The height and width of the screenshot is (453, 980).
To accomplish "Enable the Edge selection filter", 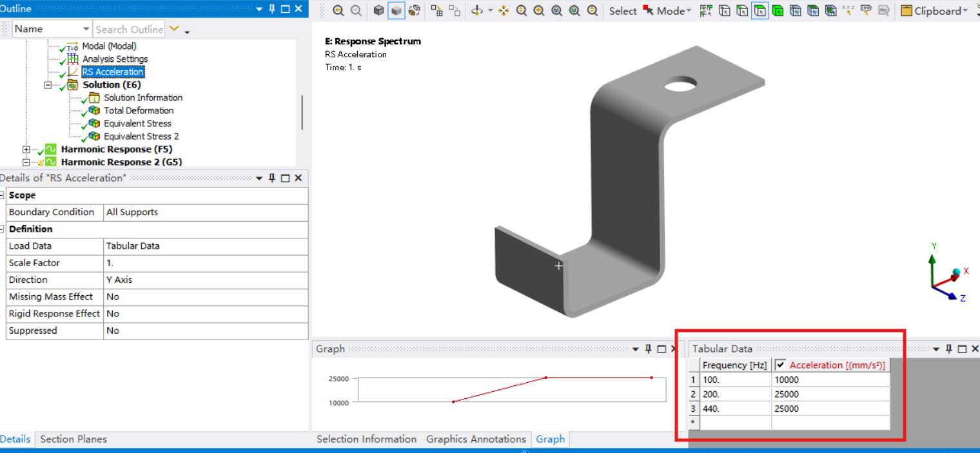I will pyautogui.click(x=742, y=11).
